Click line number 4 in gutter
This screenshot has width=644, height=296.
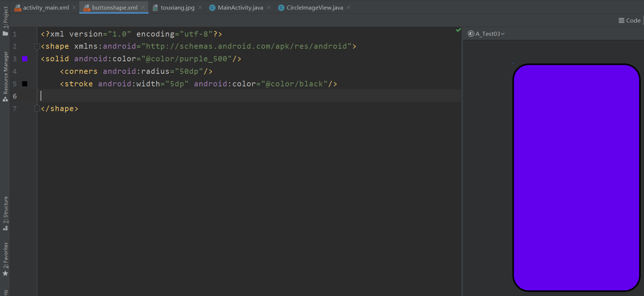click(15, 71)
